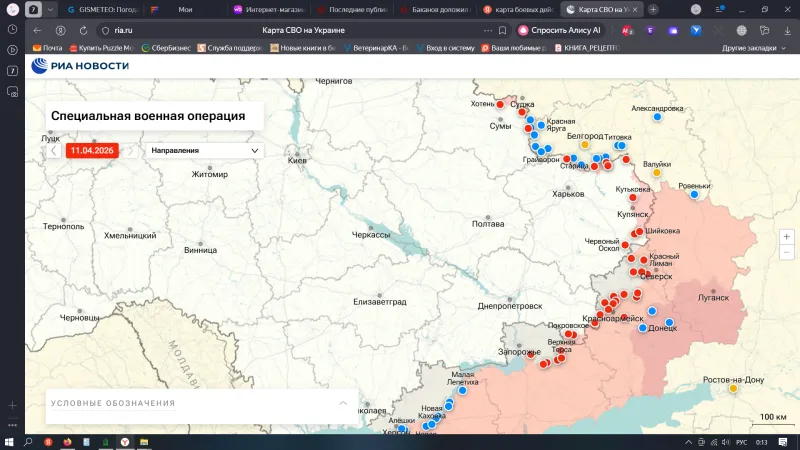The width and height of the screenshot is (800, 450).
Task: Click the yellow marker at Белгород
Action: pyautogui.click(x=586, y=144)
